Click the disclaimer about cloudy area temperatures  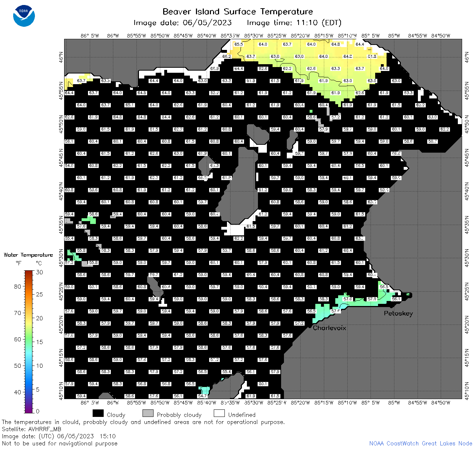[143, 422]
